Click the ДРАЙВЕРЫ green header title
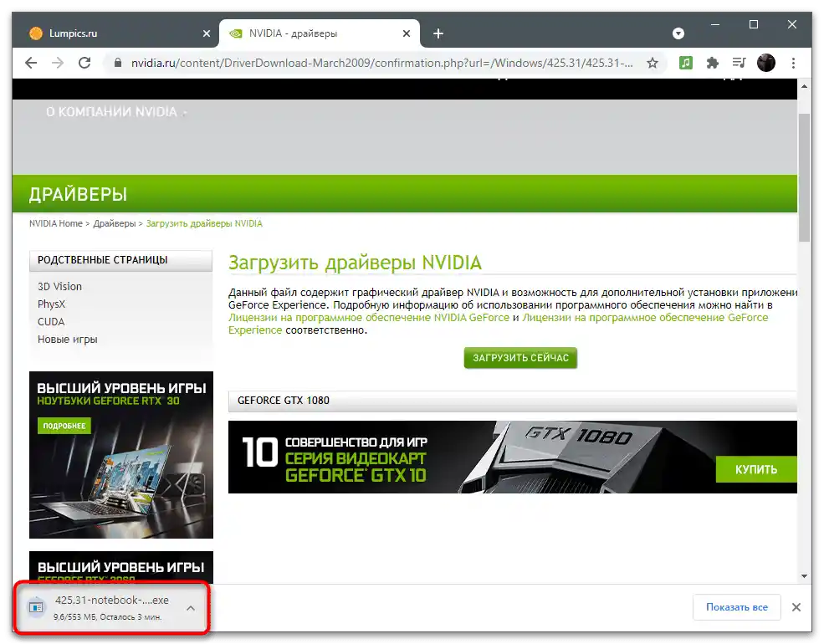Image resolution: width=824 pixels, height=644 pixels. coord(78,194)
